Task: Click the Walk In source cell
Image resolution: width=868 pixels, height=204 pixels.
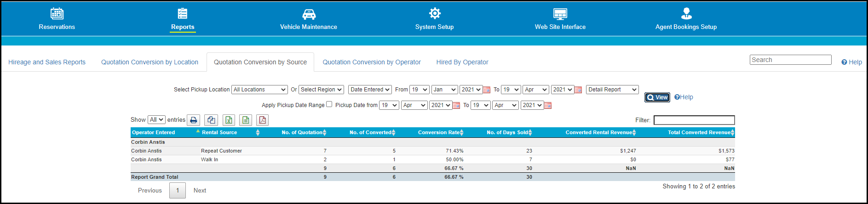Action: (209, 159)
